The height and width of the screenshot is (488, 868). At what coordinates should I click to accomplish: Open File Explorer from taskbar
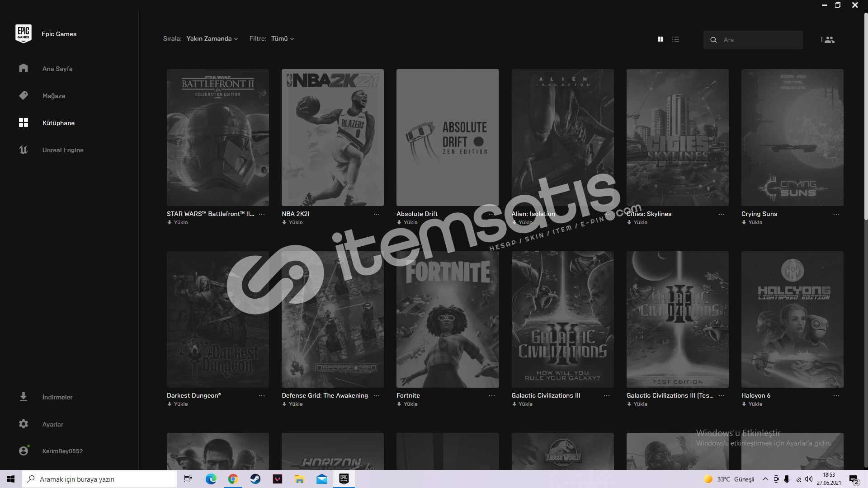coord(299,479)
